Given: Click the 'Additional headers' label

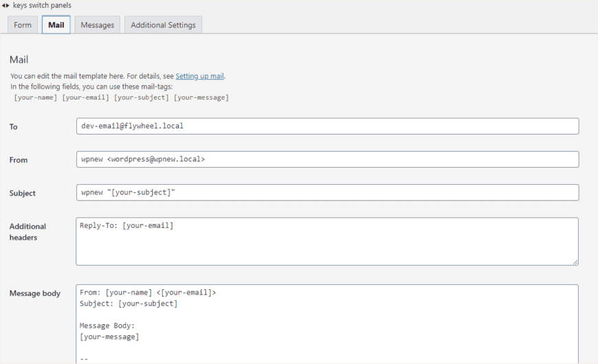Looking at the screenshot, I should 27,231.
